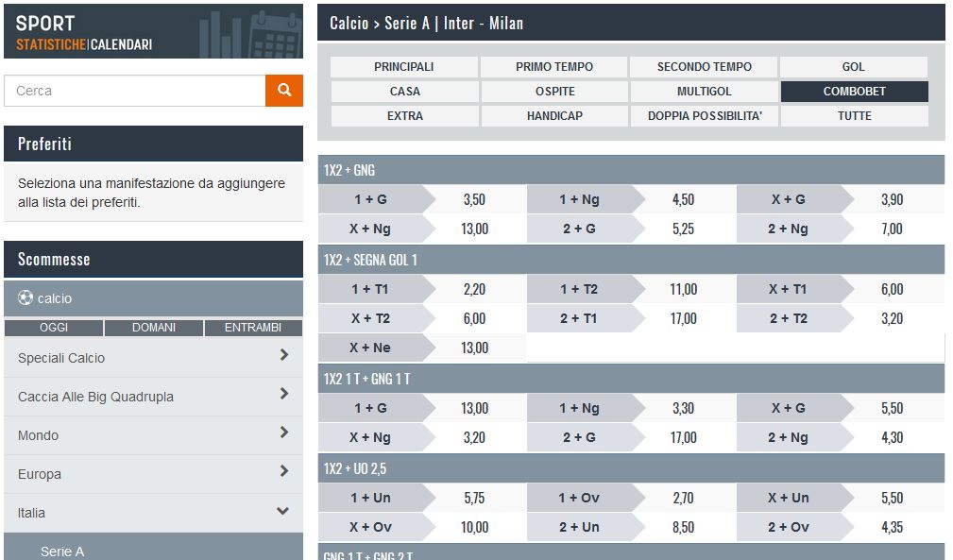Viewport: 953px width, 560px height.
Task: Open the DOPPIA POSSIBILITA' tab
Action: [x=705, y=116]
